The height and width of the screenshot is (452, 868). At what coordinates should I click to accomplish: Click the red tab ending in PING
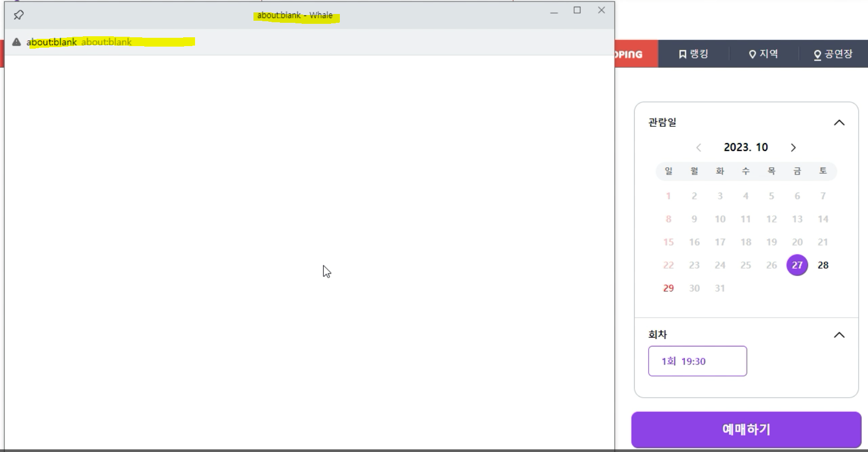(x=636, y=54)
